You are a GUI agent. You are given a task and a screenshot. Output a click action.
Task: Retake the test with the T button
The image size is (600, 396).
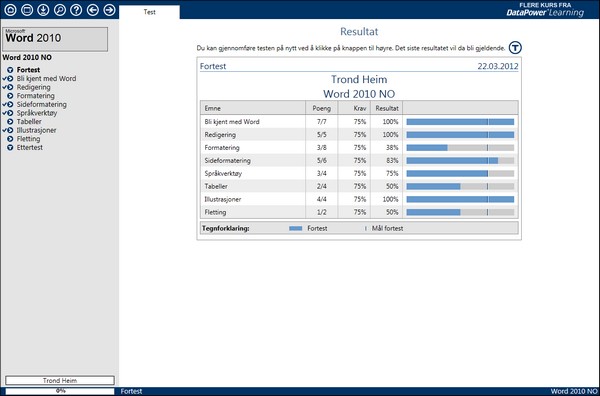pyautogui.click(x=515, y=48)
